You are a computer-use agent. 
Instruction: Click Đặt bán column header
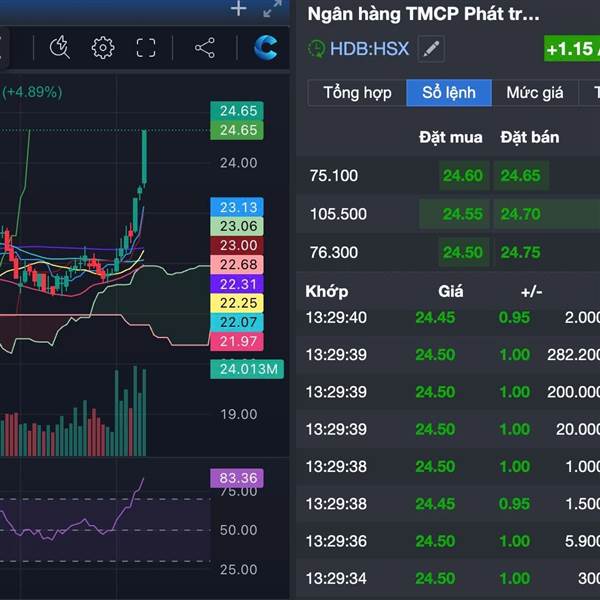(x=530, y=137)
